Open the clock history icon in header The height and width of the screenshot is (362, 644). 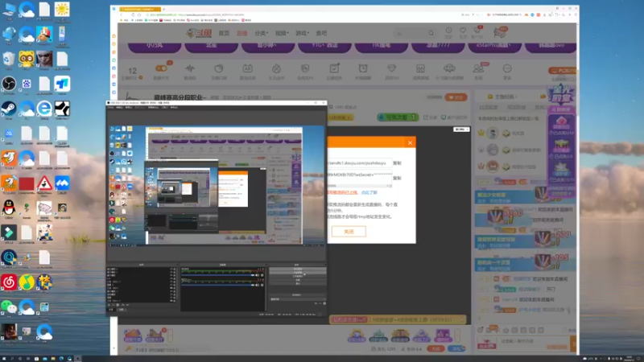click(448, 31)
